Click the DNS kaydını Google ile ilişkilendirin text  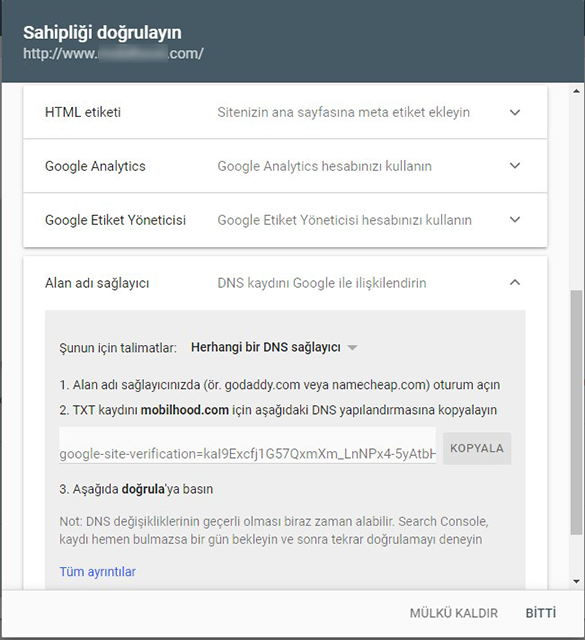click(322, 283)
